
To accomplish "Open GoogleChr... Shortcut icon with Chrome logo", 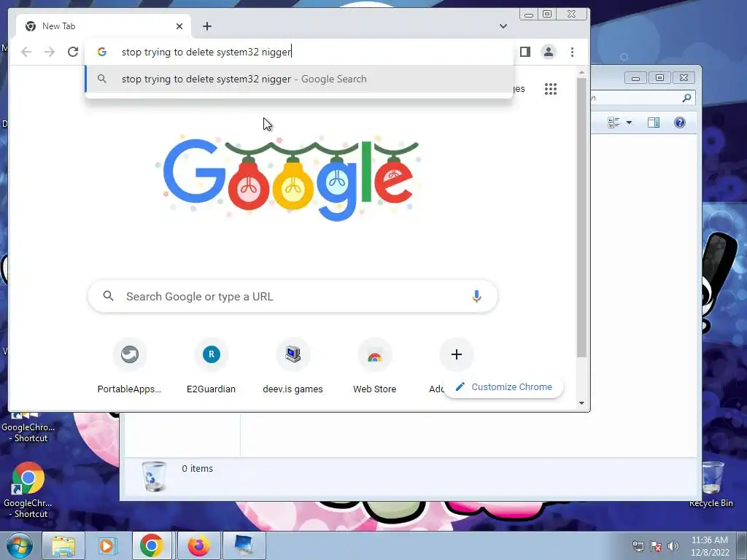I will [x=28, y=489].
